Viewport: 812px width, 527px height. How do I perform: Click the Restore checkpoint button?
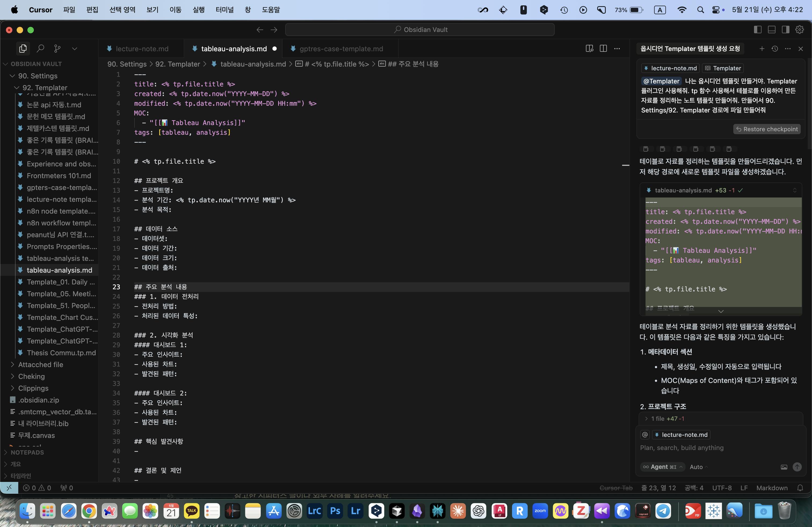click(767, 129)
